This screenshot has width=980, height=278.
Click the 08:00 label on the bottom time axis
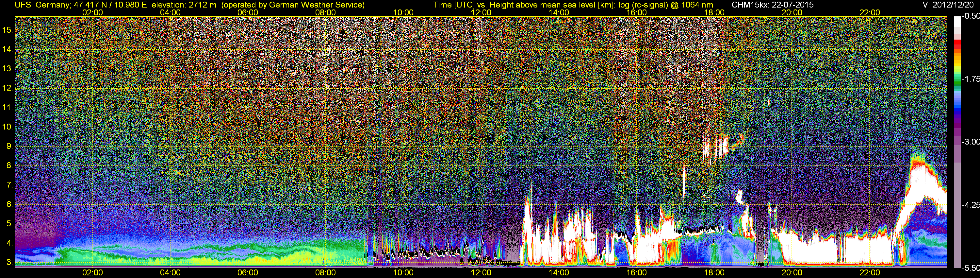click(326, 273)
